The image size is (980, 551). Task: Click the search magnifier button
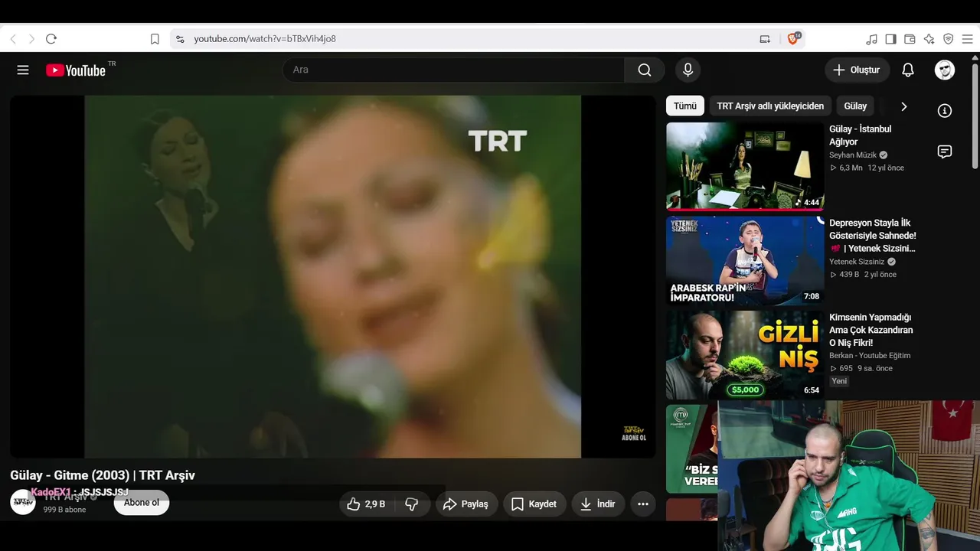click(645, 70)
